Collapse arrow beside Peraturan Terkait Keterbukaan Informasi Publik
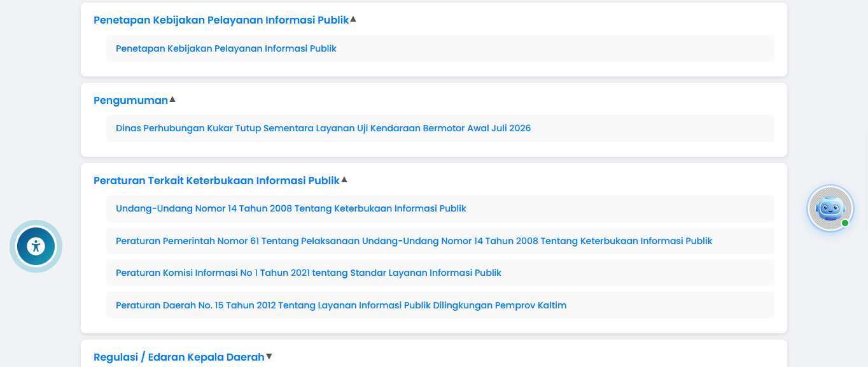 click(x=344, y=180)
